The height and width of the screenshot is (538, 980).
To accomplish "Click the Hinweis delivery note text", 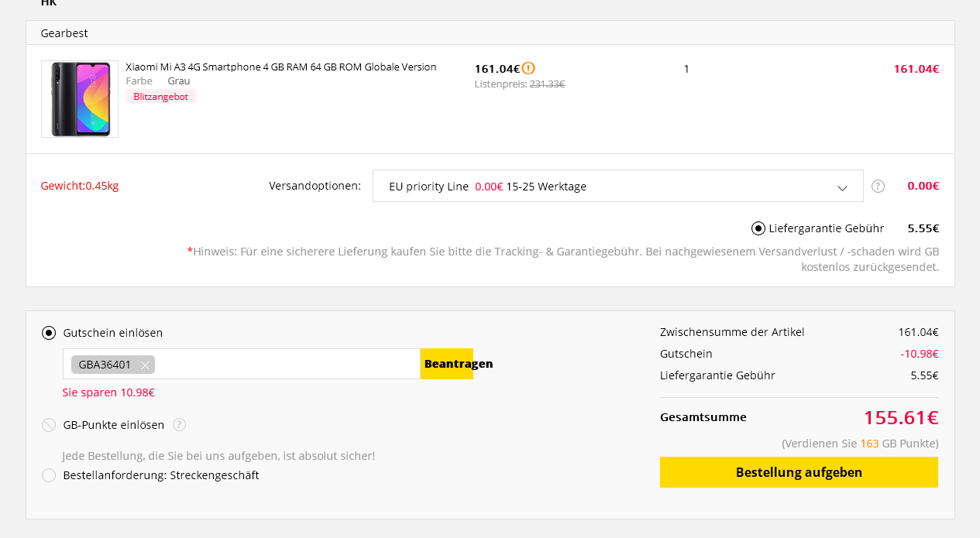I will click(563, 259).
